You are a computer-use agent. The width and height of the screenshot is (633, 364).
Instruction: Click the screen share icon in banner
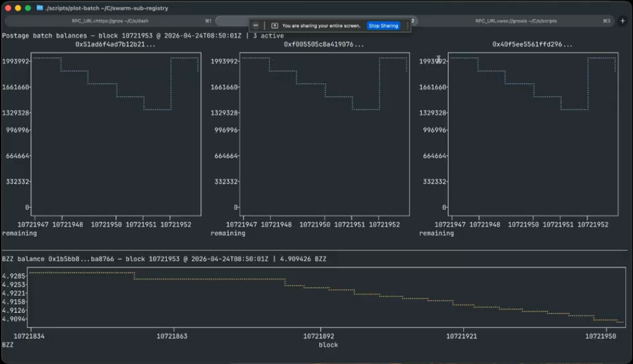point(274,26)
